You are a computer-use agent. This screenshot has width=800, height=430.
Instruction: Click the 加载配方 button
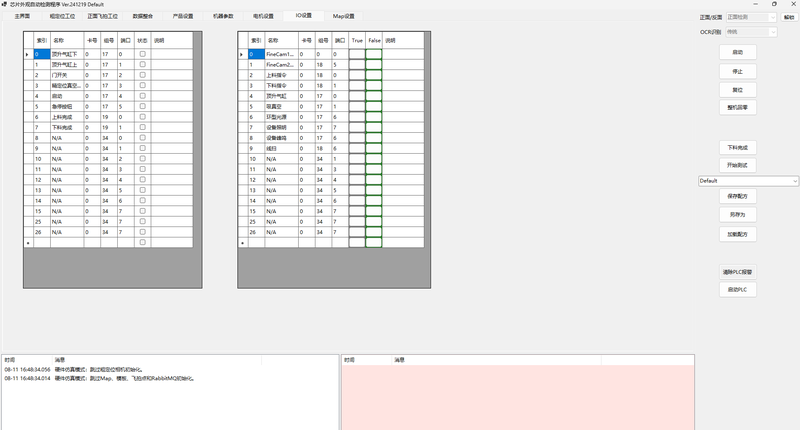[738, 234]
